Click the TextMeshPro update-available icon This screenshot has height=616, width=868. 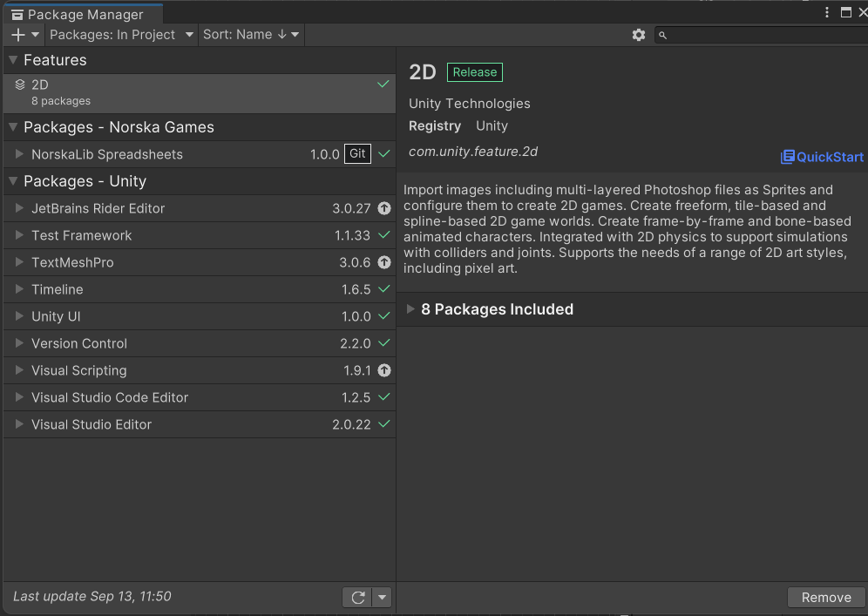[x=384, y=262]
